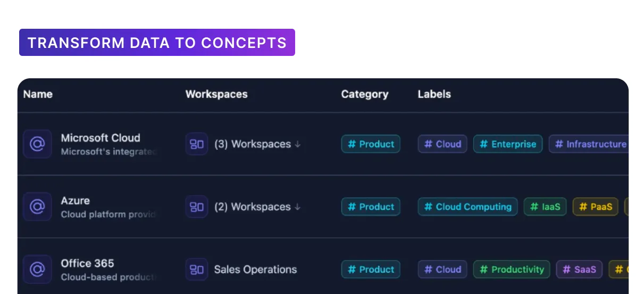Click the IaaS label tag
Viewport: 644px width, 294px height.
click(545, 207)
